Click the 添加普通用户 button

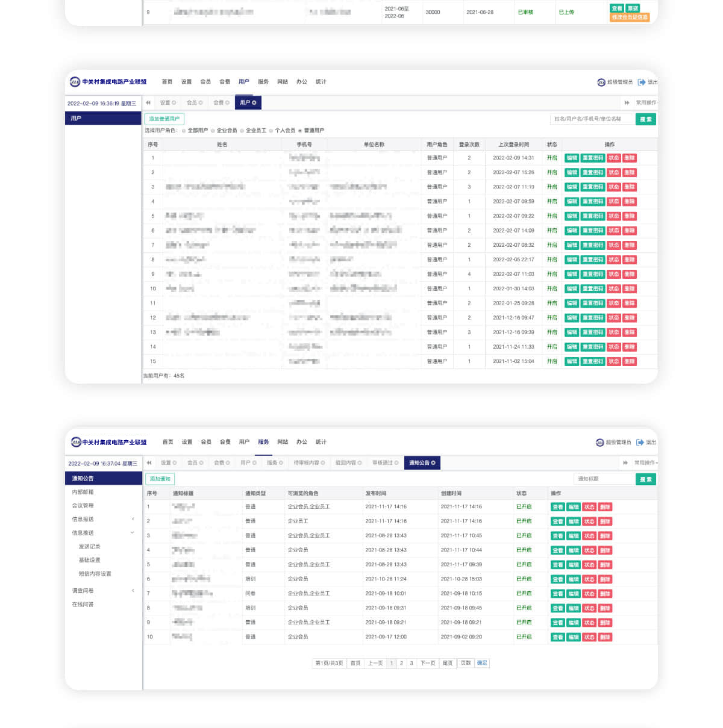click(x=164, y=119)
